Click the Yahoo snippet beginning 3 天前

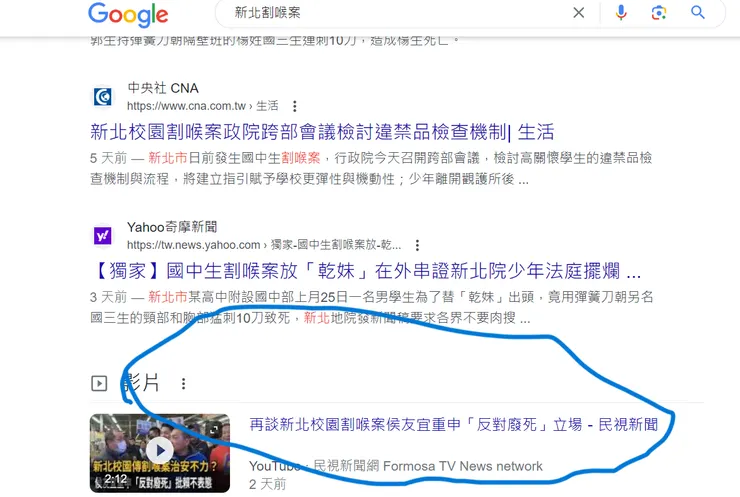click(x=371, y=307)
